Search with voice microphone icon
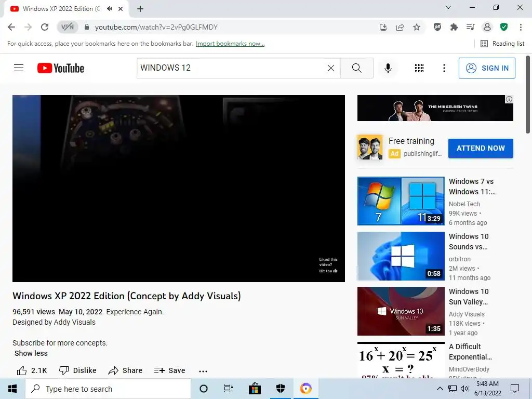This screenshot has width=532, height=399. coord(388,68)
